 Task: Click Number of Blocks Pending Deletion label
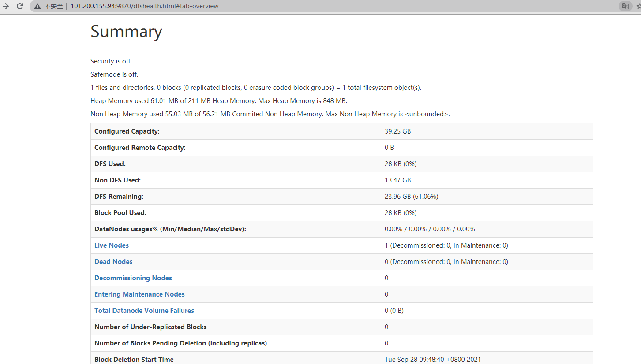[x=180, y=343]
